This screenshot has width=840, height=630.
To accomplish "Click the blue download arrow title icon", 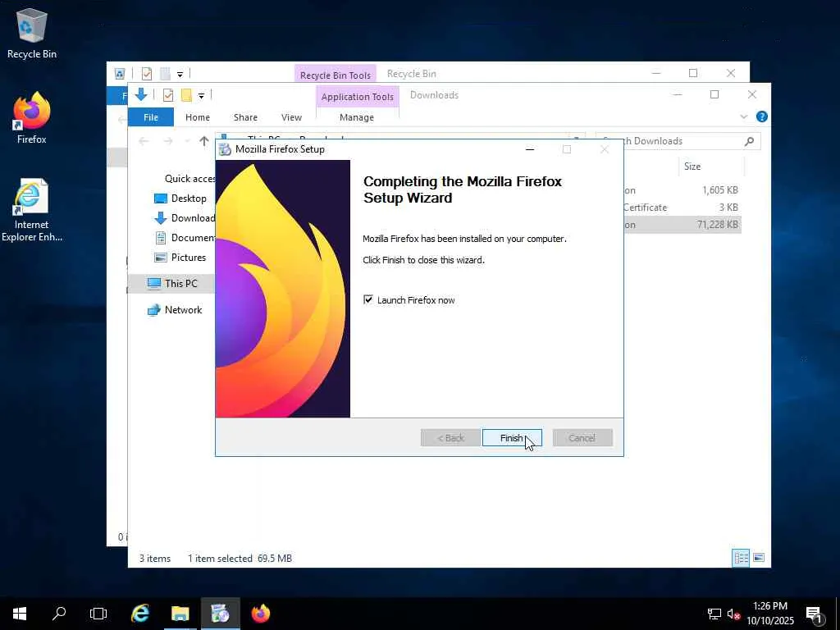I will (141, 95).
